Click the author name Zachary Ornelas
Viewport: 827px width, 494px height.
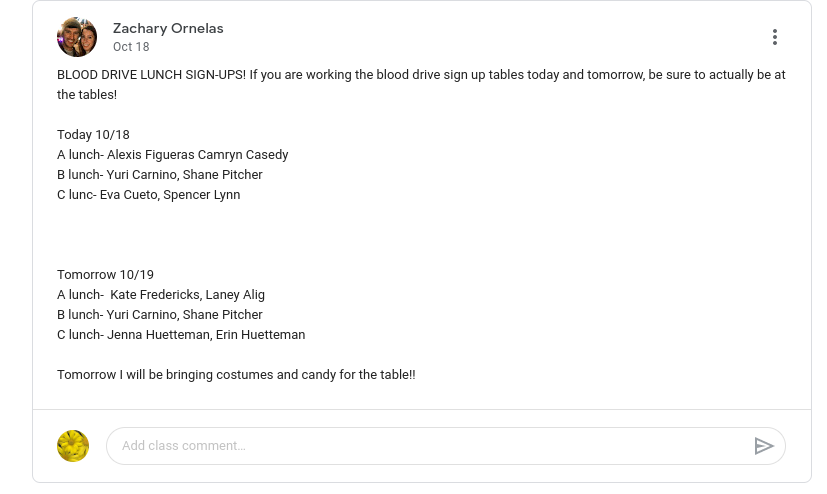click(168, 28)
